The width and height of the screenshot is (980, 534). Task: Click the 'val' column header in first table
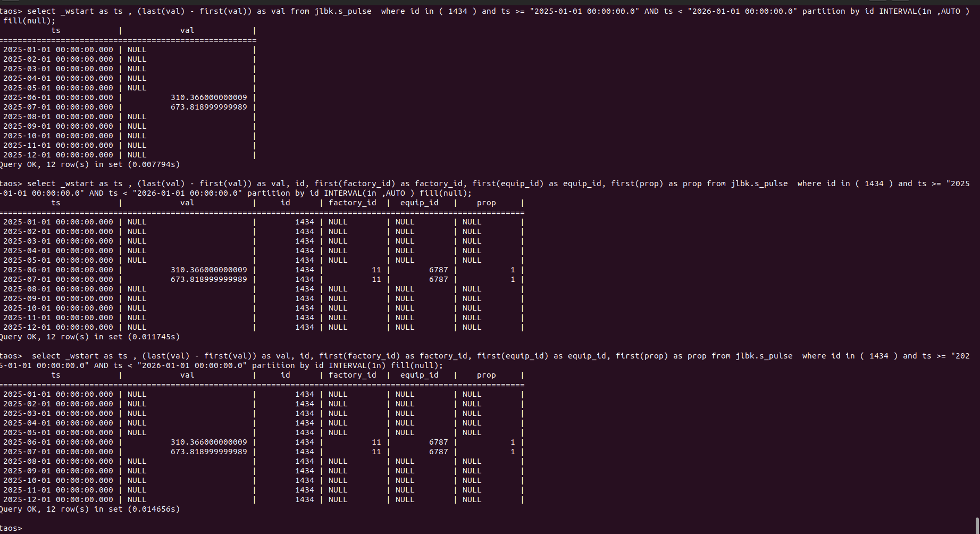click(187, 30)
